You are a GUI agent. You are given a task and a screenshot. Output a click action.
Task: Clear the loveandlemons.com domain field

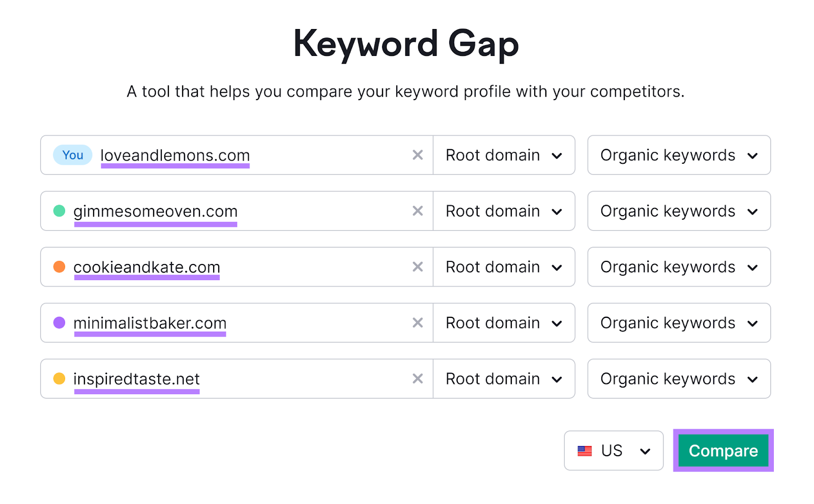coord(418,155)
